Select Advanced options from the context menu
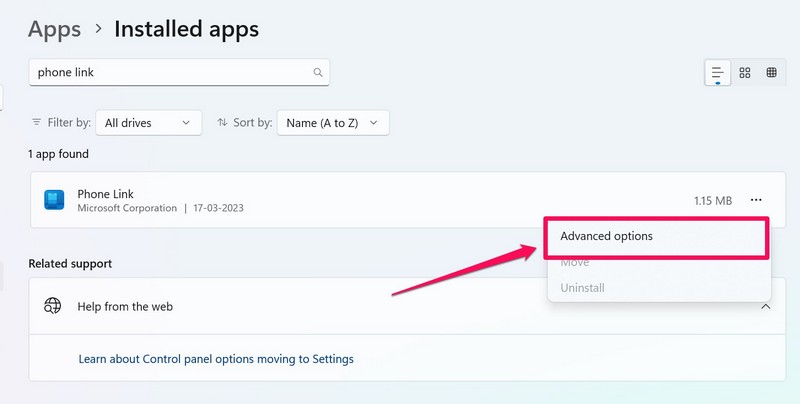This screenshot has width=800, height=404. tap(607, 236)
